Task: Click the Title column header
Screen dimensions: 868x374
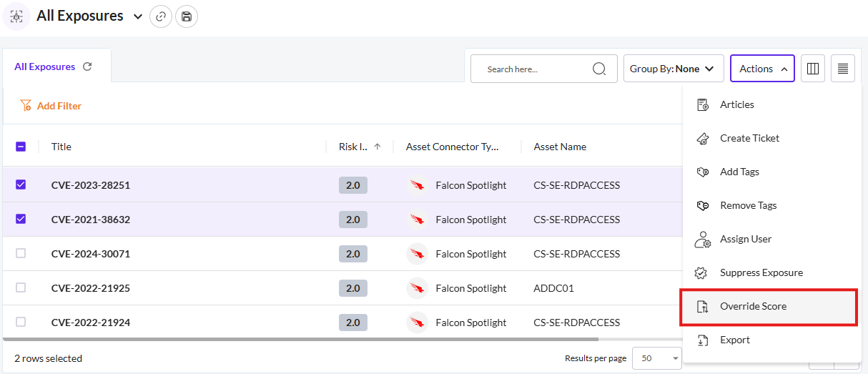Action: coord(61,147)
